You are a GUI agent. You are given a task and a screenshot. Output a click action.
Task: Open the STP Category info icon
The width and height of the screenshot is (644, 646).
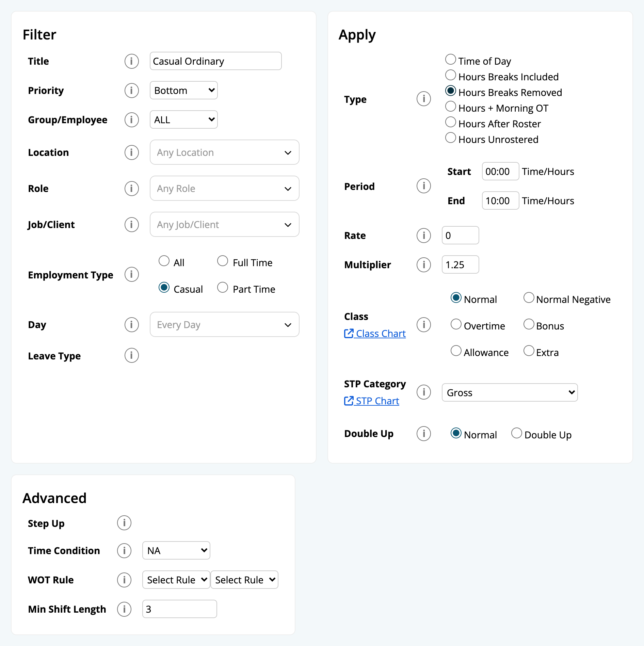(x=424, y=392)
